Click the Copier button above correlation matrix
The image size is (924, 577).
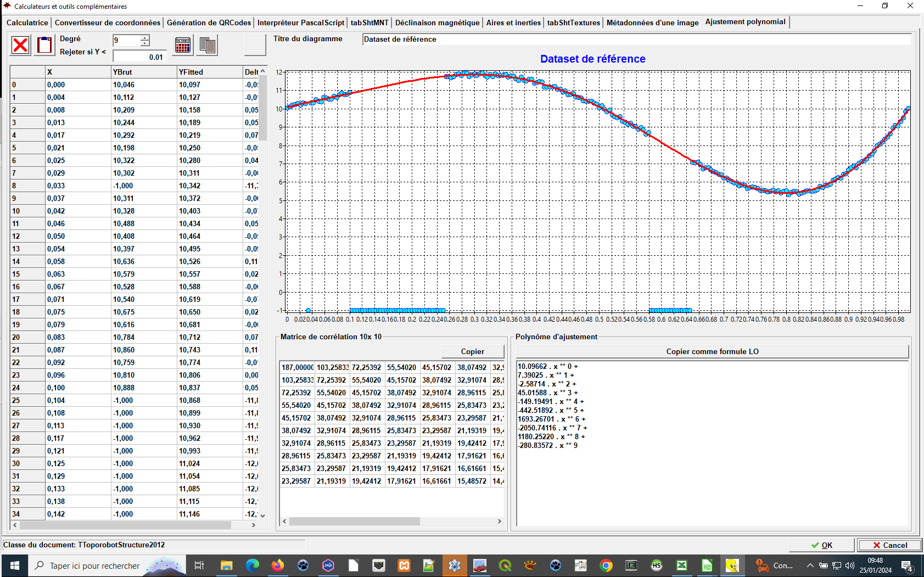coord(473,351)
